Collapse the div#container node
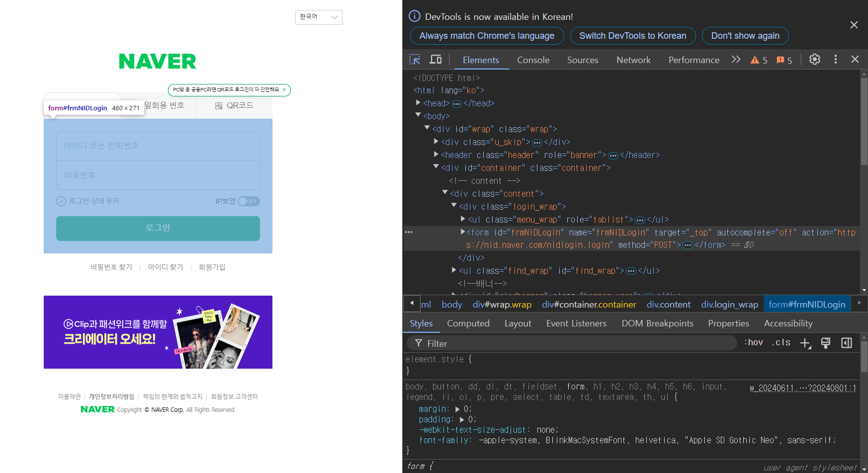The height and width of the screenshot is (473, 868). coord(436,167)
